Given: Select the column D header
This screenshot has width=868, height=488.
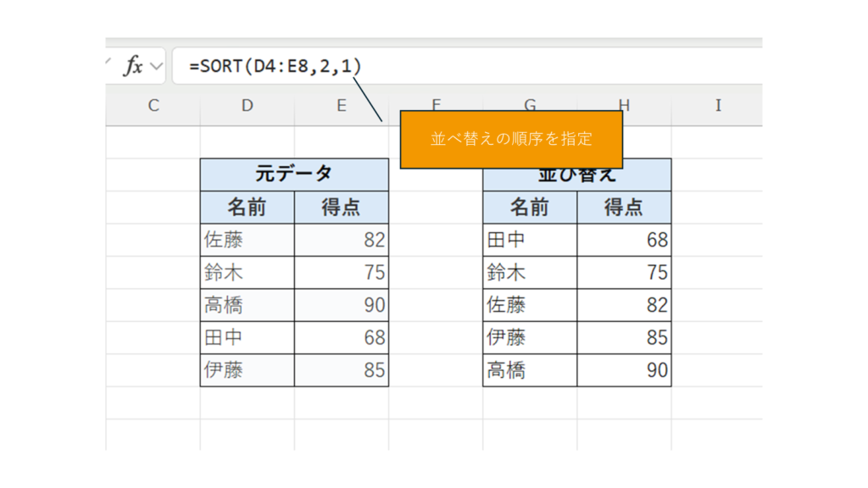Looking at the screenshot, I should pos(247,106).
